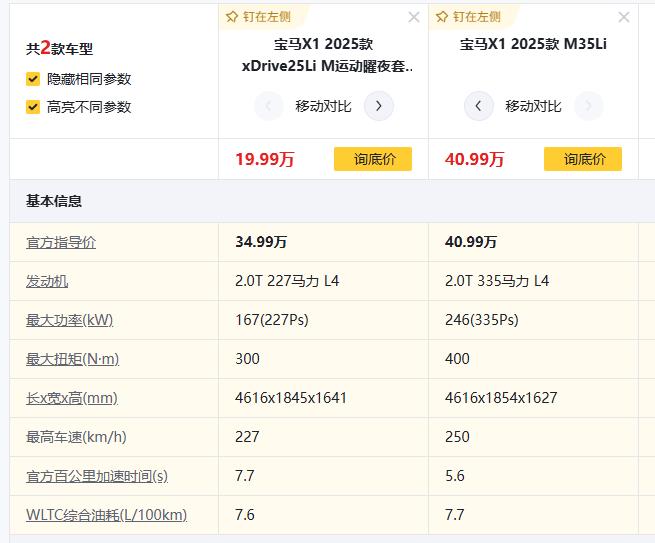Move xDrive25Li column right with arrow
Viewport: 655px width, 543px height.
[378, 106]
